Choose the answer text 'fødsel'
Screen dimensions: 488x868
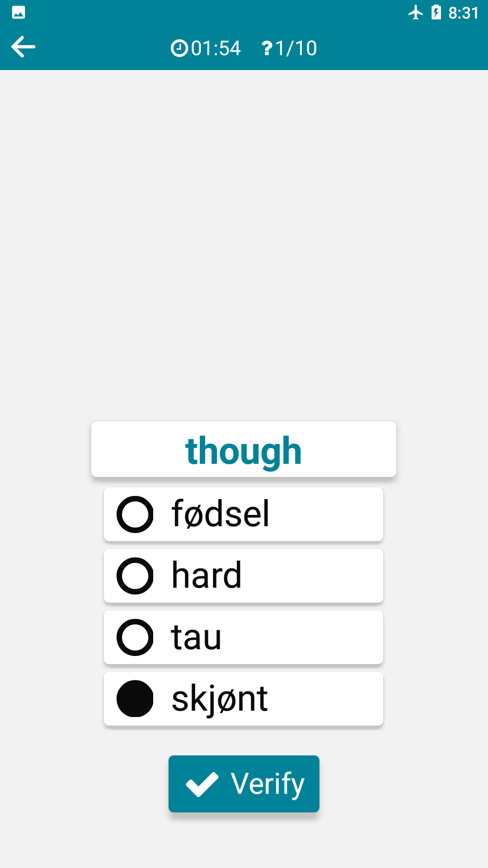[x=221, y=514]
